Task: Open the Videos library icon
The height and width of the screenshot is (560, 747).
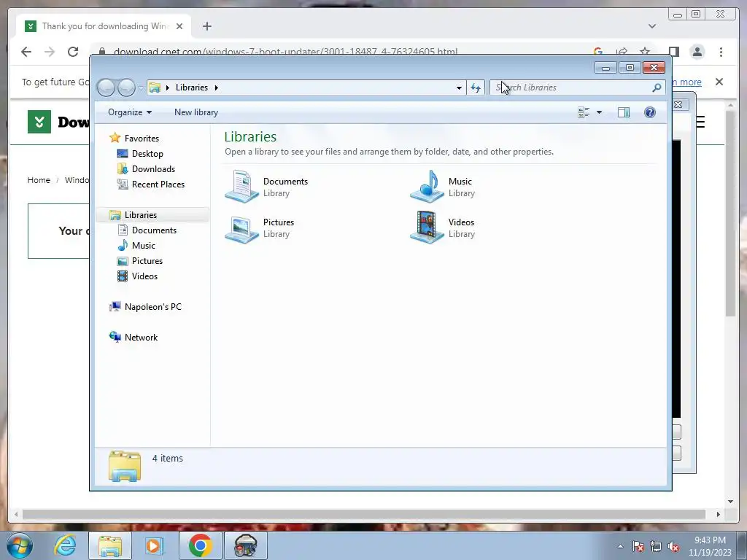Action: [x=427, y=228]
